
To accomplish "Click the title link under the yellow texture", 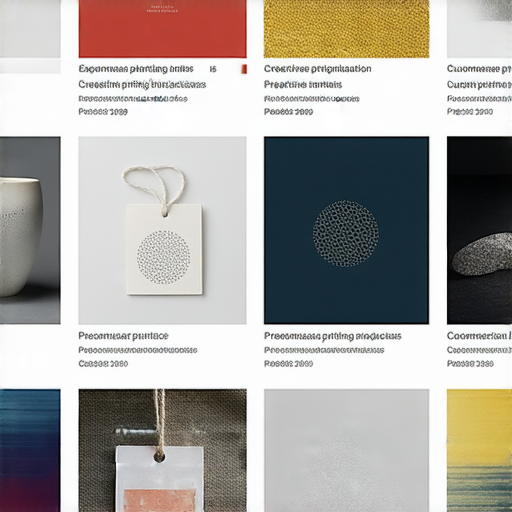I will click(x=317, y=69).
